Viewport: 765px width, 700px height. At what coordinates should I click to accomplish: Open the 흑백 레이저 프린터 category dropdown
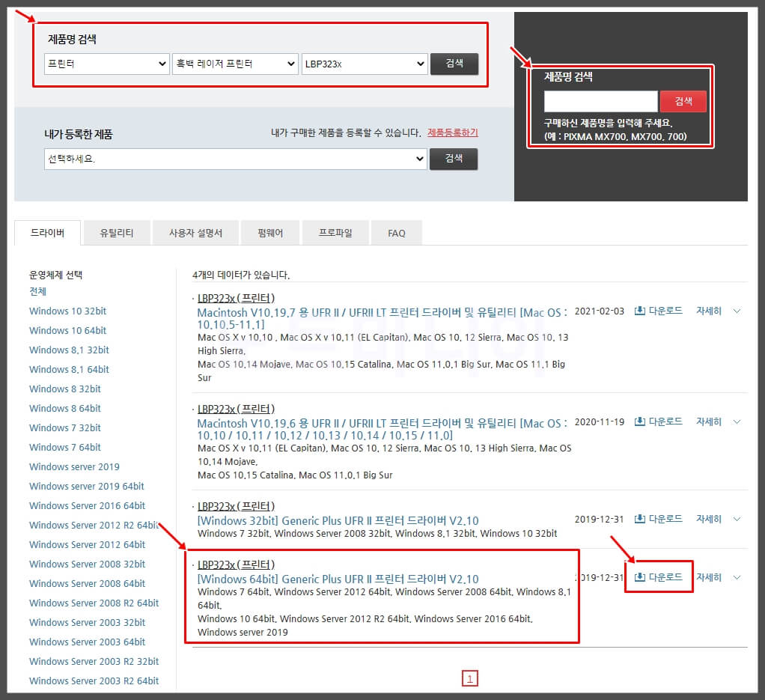click(x=234, y=64)
